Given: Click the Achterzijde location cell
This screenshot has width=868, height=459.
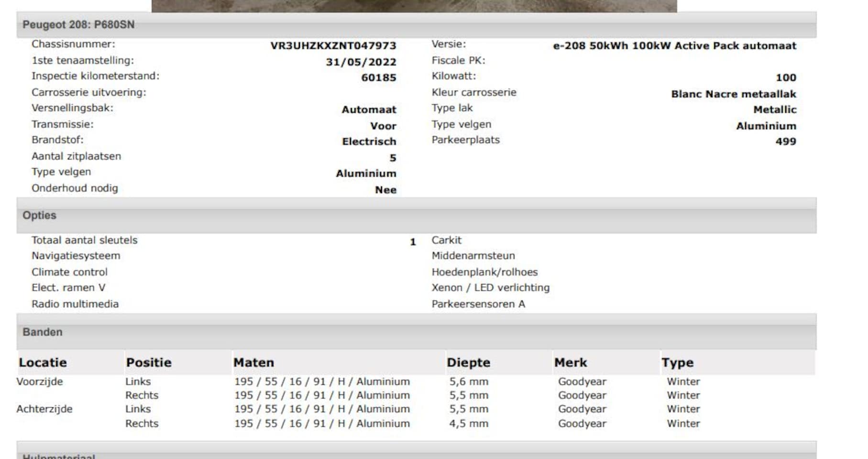Looking at the screenshot, I should [x=44, y=409].
